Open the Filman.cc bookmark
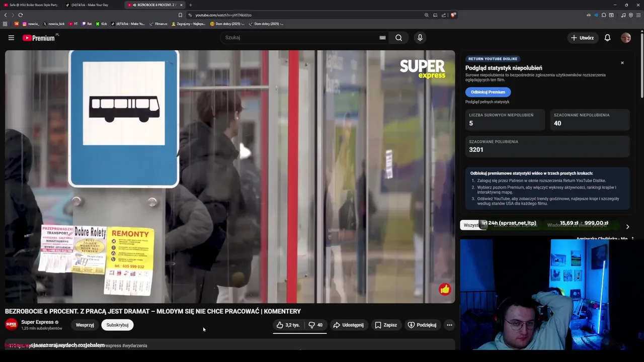This screenshot has width=644, height=362. point(158,24)
